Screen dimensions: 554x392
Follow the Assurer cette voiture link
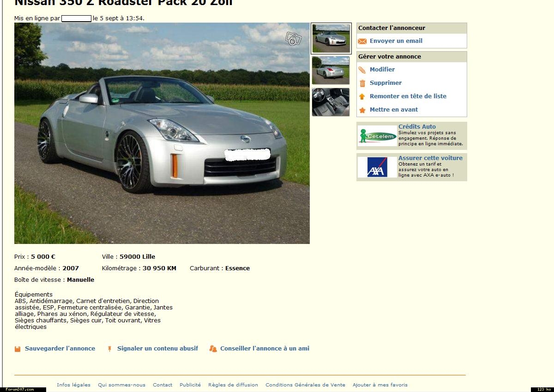click(430, 158)
